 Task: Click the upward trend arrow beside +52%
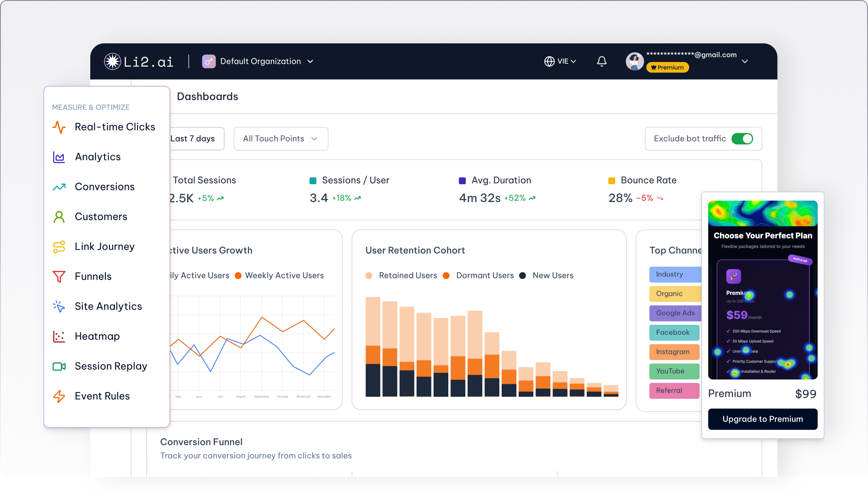532,198
